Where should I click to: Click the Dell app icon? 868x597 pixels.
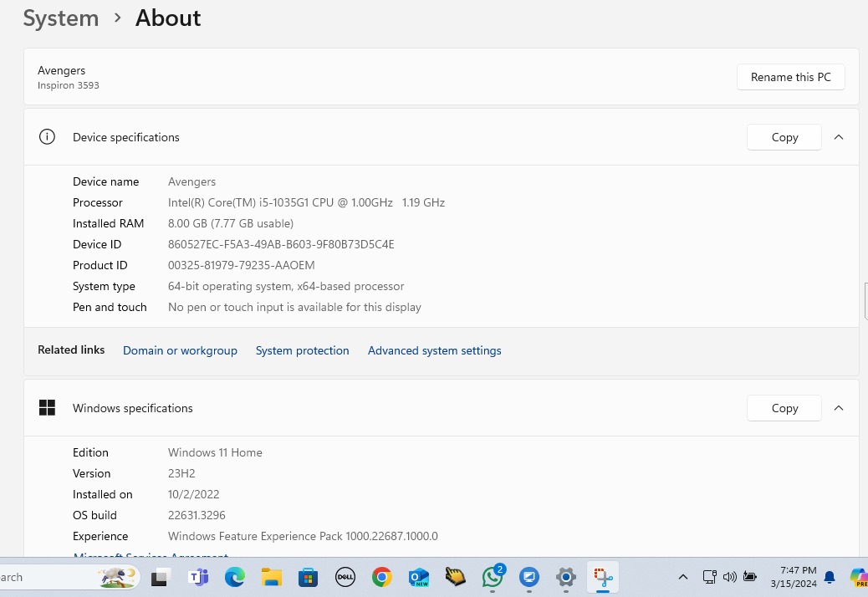345,577
